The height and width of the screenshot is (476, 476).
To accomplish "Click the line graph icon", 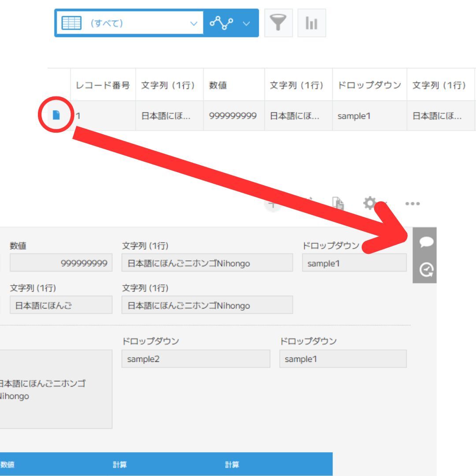I will (x=222, y=23).
